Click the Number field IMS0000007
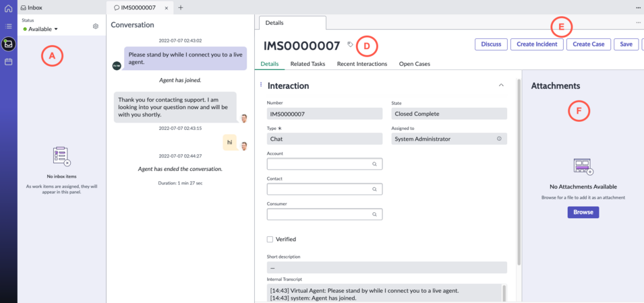 pos(324,114)
